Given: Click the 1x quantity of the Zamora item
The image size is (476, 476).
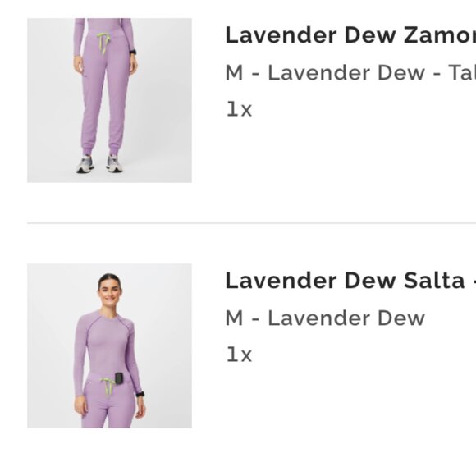Looking at the screenshot, I should click(239, 109).
